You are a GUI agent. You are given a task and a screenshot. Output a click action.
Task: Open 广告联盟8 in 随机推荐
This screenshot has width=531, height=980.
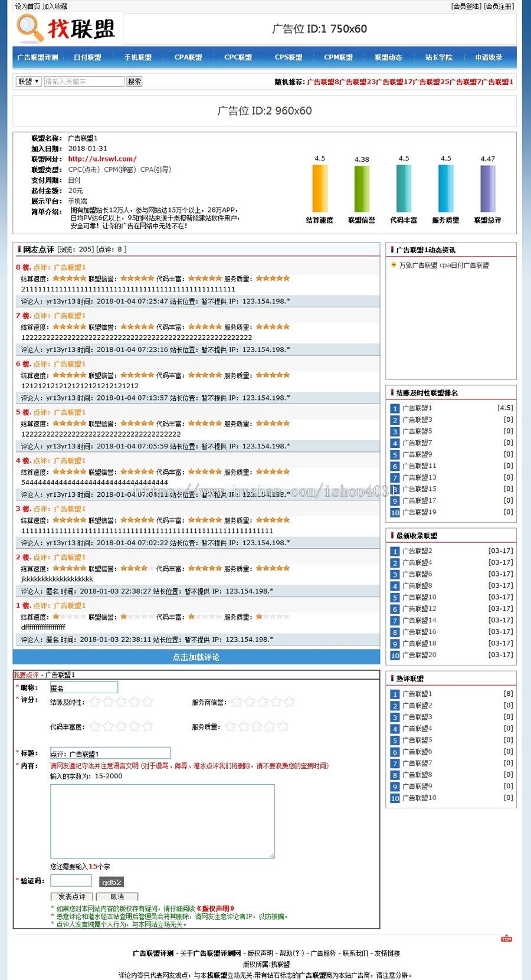point(324,82)
